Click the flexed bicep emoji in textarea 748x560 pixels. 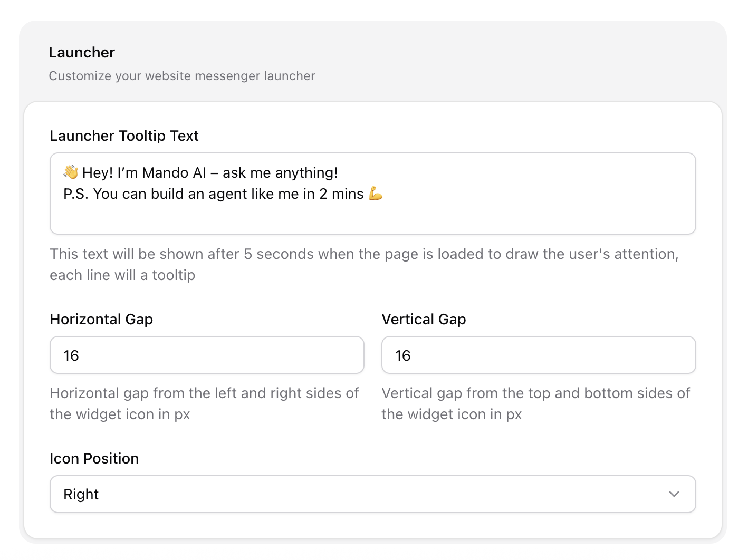tap(376, 194)
